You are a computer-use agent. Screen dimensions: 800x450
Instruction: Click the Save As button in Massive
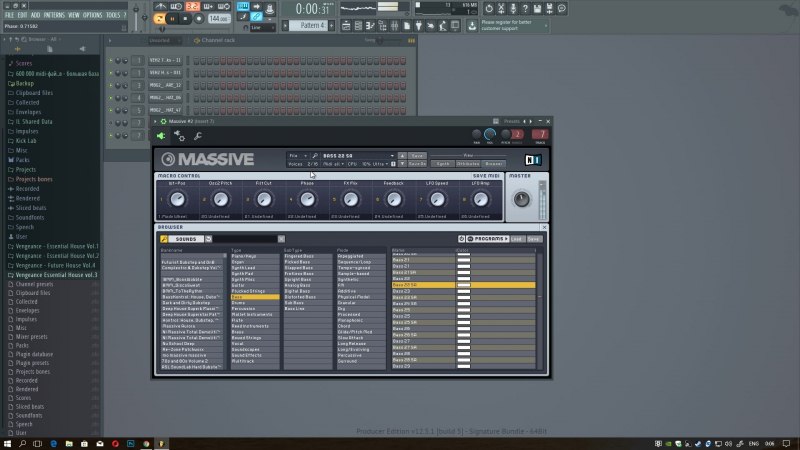(417, 164)
